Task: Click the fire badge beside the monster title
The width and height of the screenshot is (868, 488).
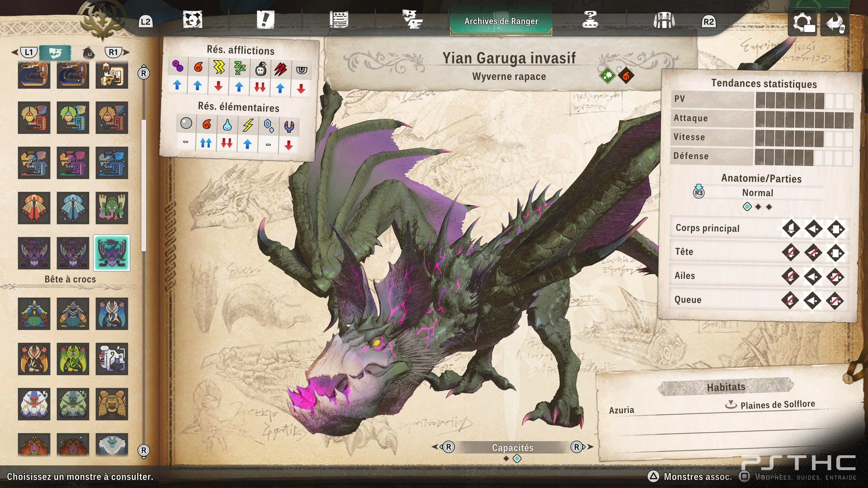Action: click(x=626, y=75)
